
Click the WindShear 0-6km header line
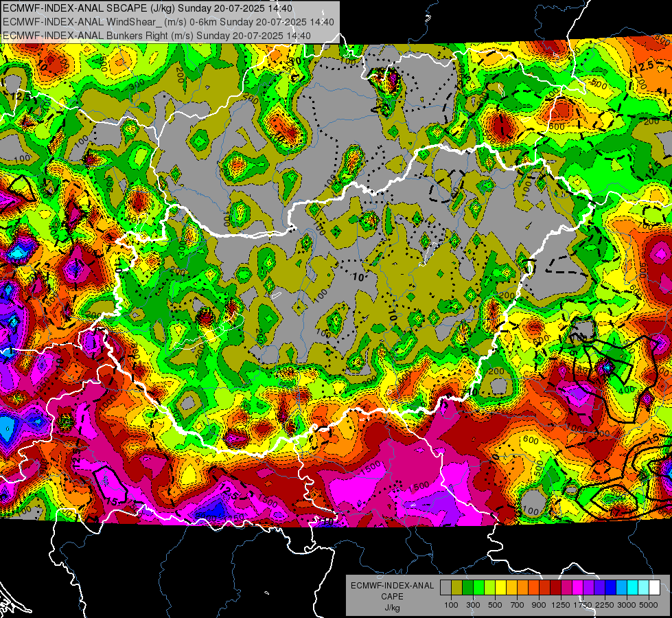pos(168,22)
